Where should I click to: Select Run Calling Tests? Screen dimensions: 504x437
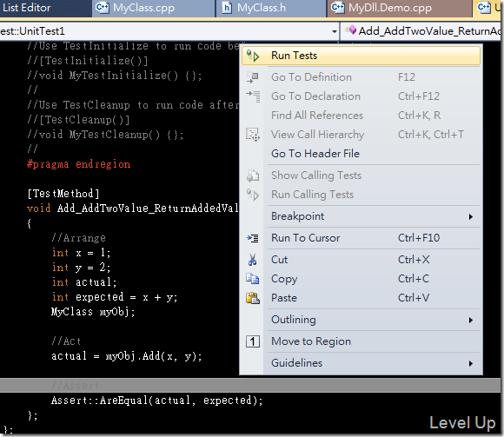pos(361,195)
